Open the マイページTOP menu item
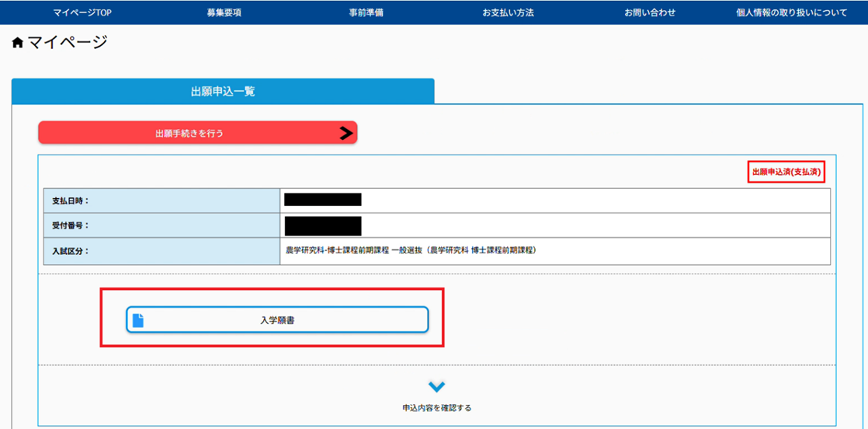 tap(83, 12)
